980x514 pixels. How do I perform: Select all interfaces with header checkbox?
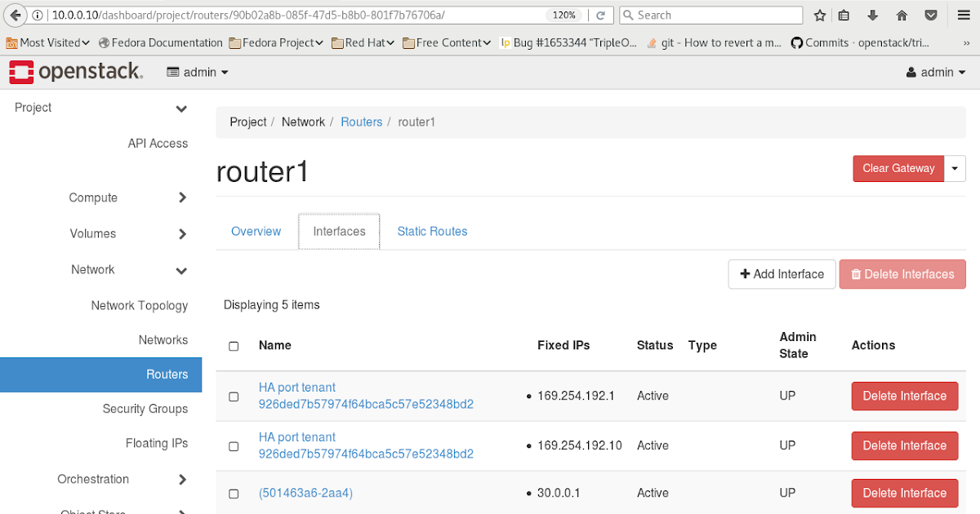click(x=234, y=345)
